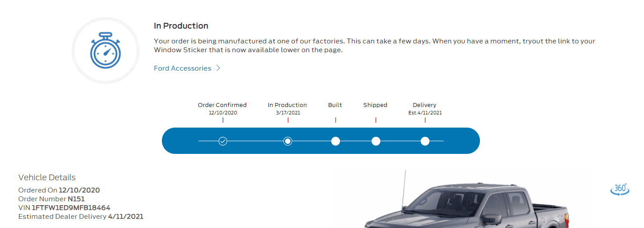The width and height of the screenshot is (644, 228).
Task: Click the order number N151
Action: 76,199
